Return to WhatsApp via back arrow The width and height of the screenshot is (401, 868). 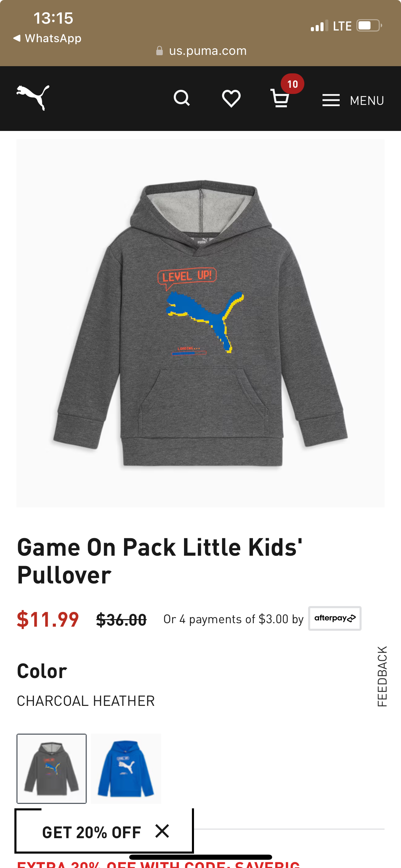coord(47,38)
